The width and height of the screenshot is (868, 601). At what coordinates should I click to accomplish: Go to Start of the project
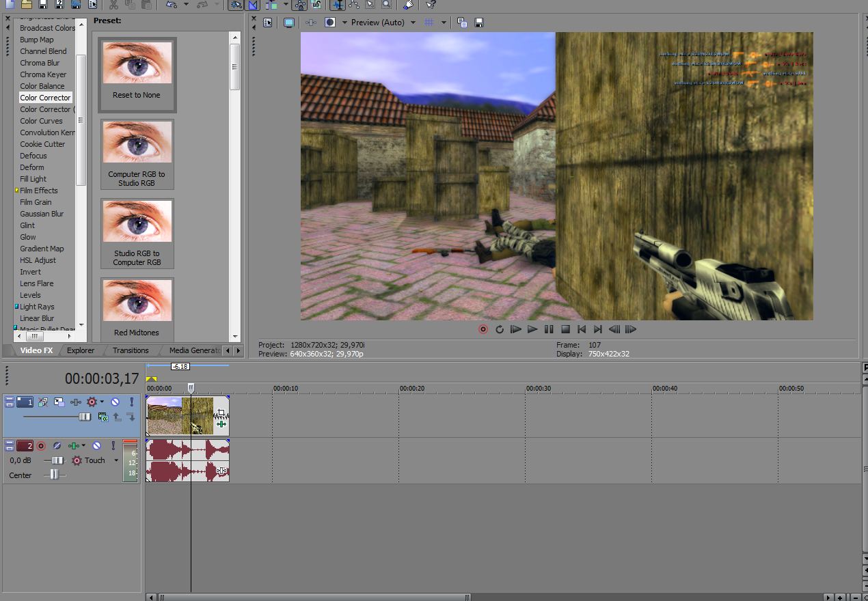(x=582, y=329)
